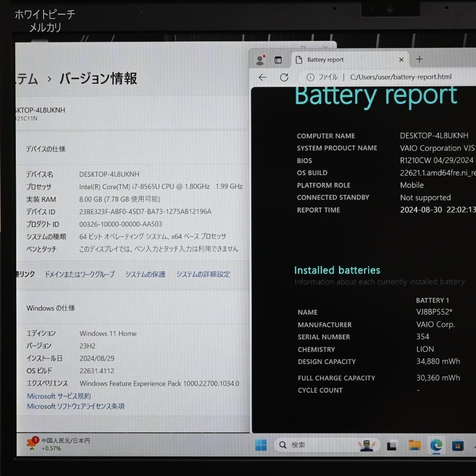Click the Windows の仕様 section header
This screenshot has height=476, width=476.
tap(51, 308)
